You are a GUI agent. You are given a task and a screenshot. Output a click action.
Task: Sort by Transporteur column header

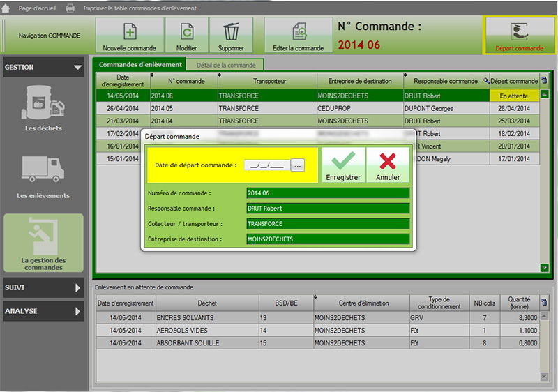coord(267,81)
